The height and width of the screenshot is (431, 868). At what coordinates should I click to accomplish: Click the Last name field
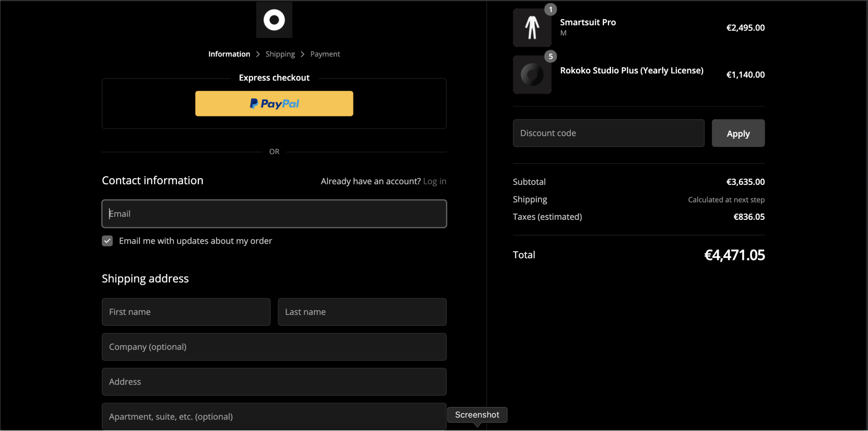362,312
